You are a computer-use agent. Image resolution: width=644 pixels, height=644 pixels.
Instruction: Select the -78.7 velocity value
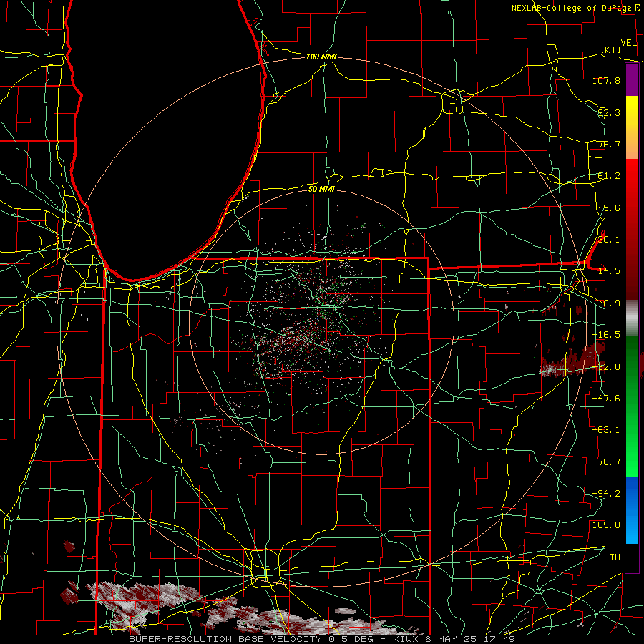[x=606, y=462]
